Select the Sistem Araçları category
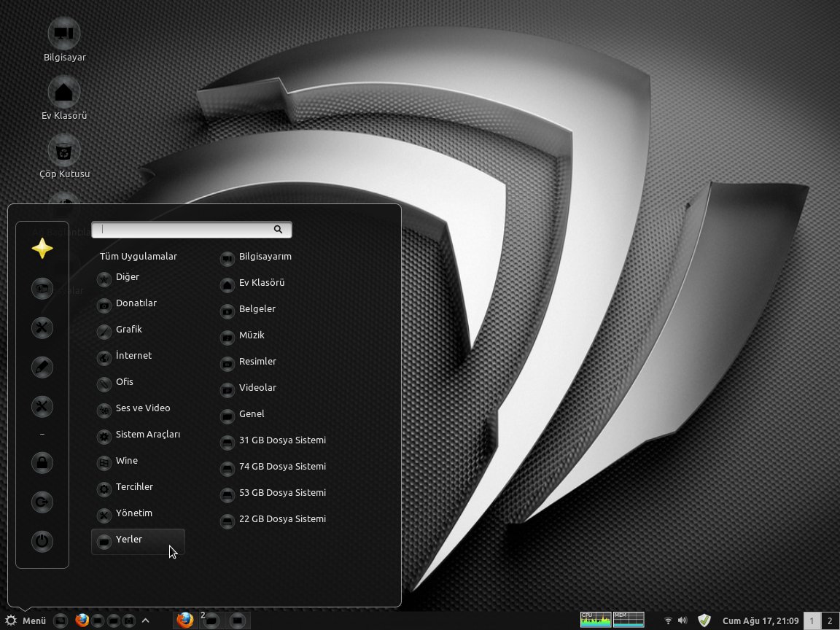 point(139,435)
